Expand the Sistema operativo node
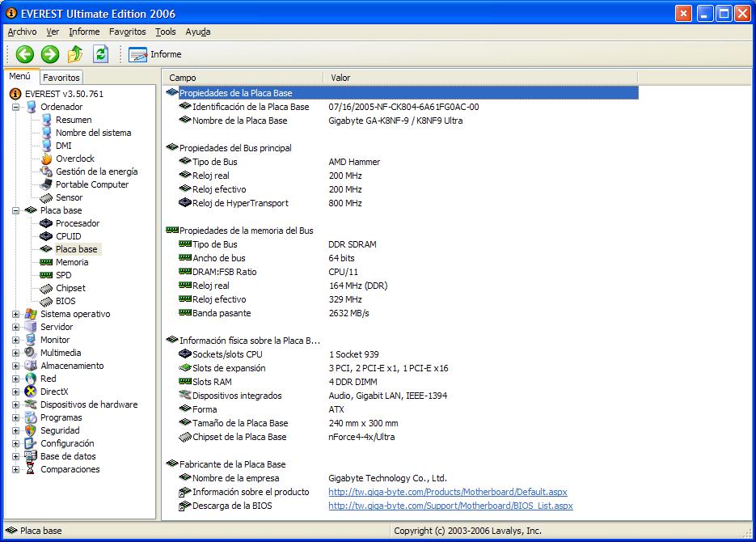 pyautogui.click(x=16, y=315)
